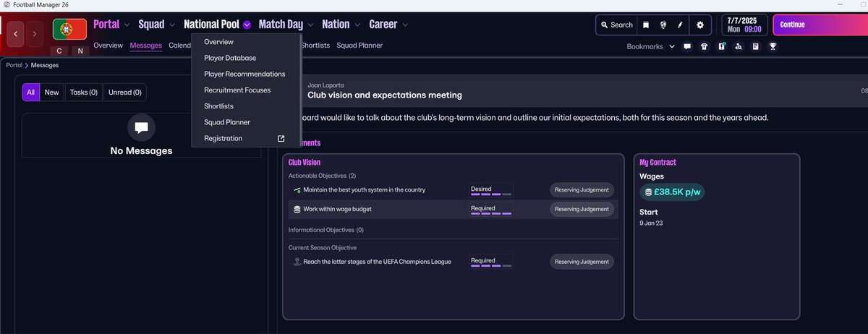868x334 pixels.
Task: Go forward with the right arrow button
Action: [35, 33]
